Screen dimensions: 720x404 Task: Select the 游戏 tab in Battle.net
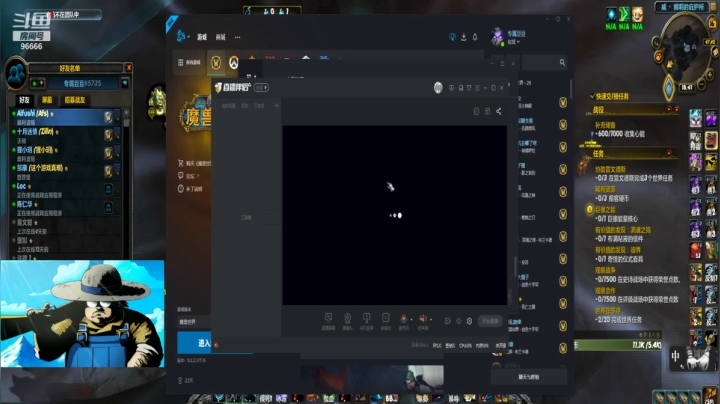pyautogui.click(x=202, y=37)
